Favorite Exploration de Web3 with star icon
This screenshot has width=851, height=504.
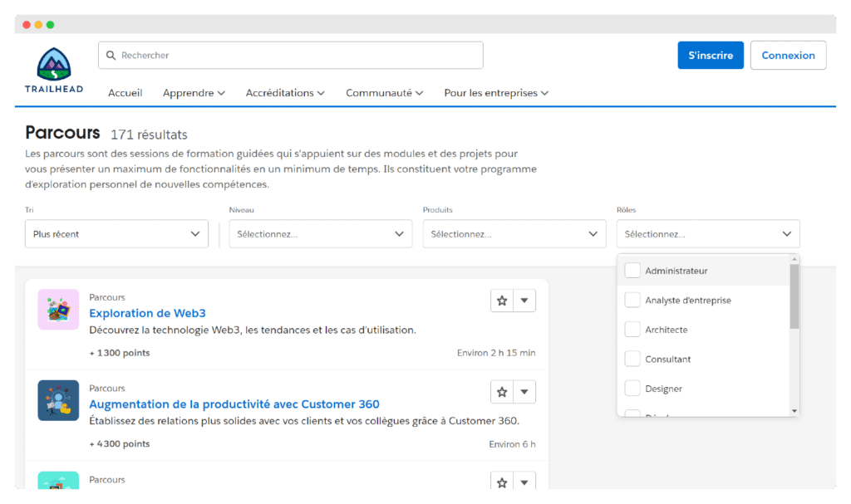pyautogui.click(x=502, y=301)
